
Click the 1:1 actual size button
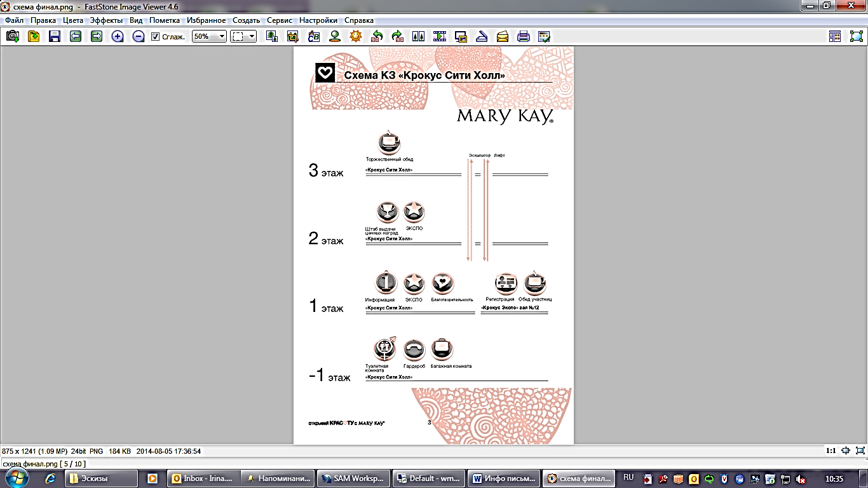[x=831, y=451]
